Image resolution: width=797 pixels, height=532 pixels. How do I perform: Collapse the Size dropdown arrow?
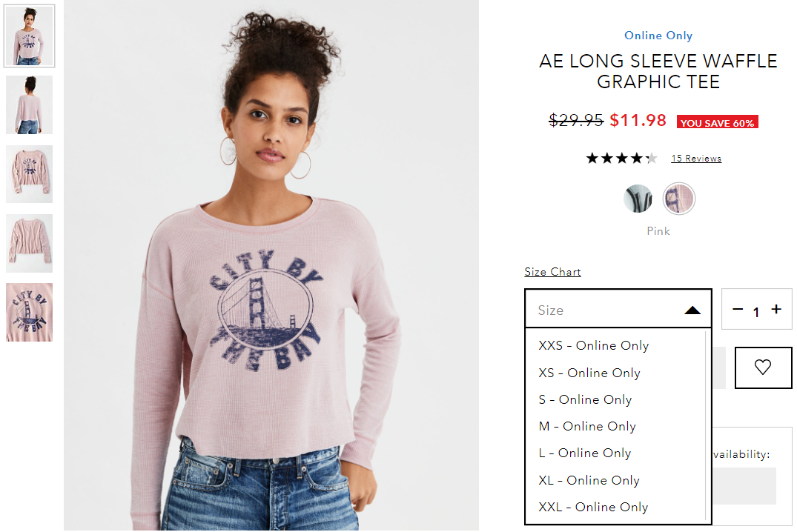(692, 310)
